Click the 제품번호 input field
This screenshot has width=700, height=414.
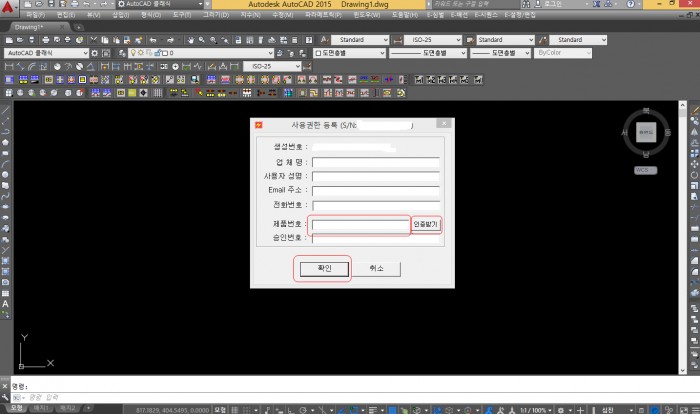click(360, 224)
